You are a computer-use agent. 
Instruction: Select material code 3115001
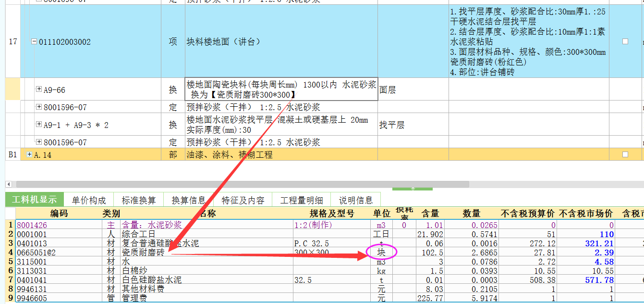[59, 262]
